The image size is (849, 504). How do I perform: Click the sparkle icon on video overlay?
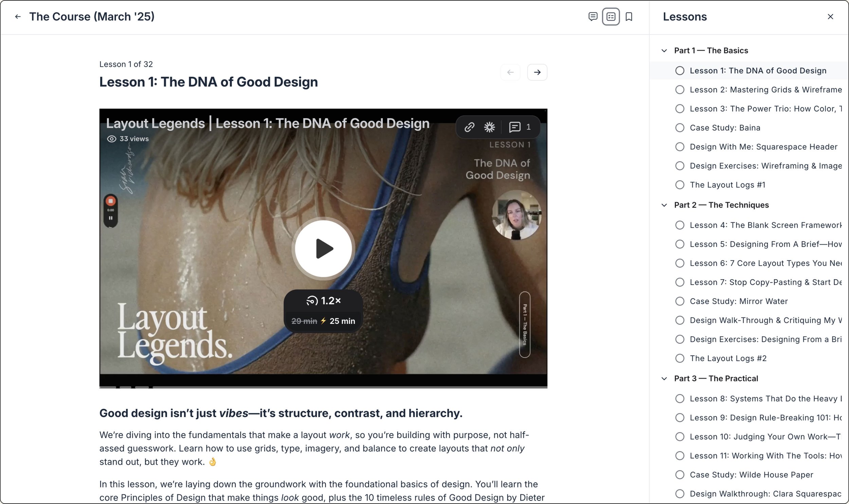489,127
